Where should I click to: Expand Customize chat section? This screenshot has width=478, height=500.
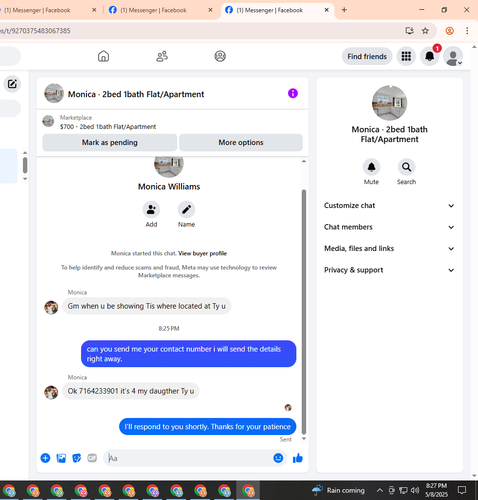[389, 206]
